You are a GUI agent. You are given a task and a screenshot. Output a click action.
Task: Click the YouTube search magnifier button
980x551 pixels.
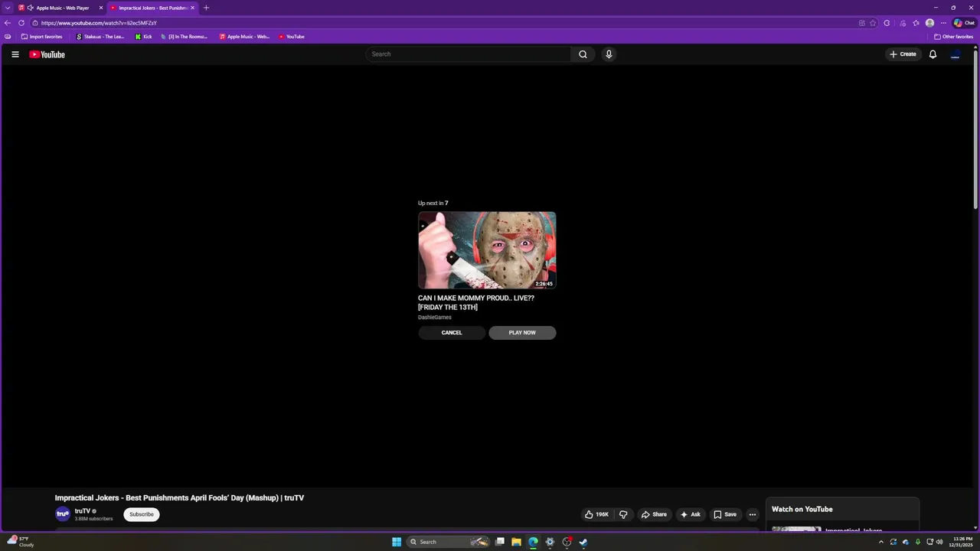tap(583, 54)
